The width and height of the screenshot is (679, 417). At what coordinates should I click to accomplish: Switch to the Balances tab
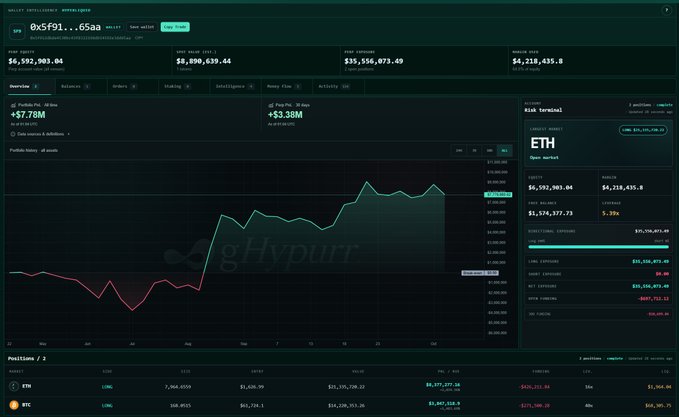81,87
